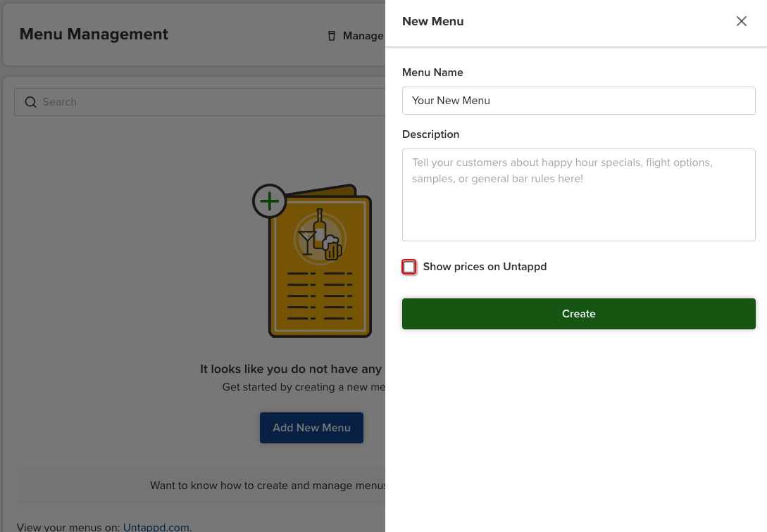Open the Untappd.com link
The image size is (767, 532).
coord(156,527)
